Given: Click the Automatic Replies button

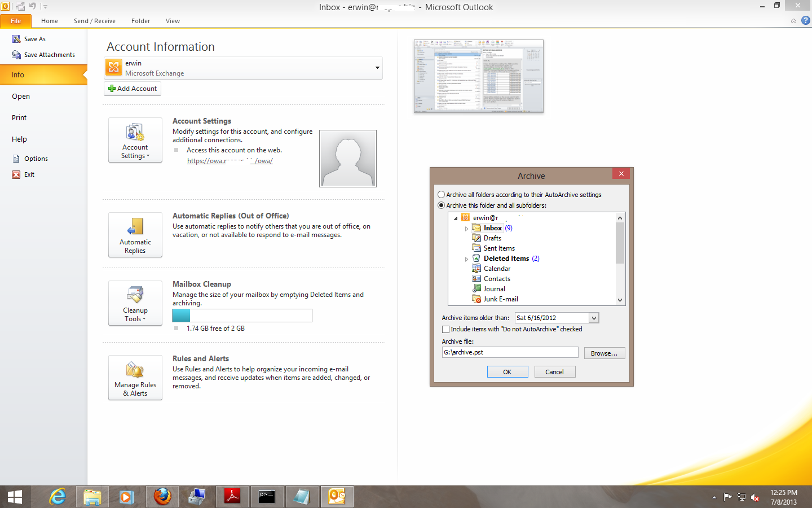Looking at the screenshot, I should coord(135,235).
